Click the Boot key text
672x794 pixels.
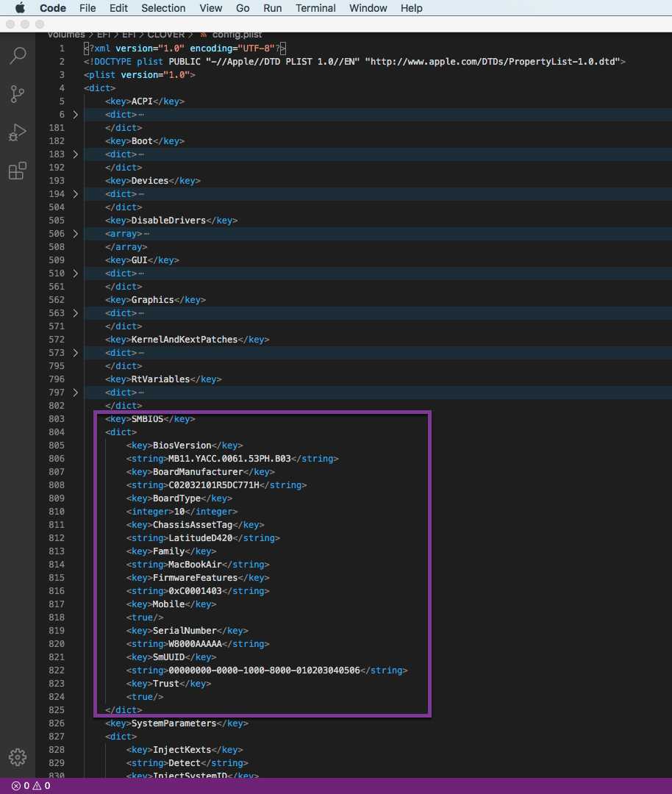pyautogui.click(x=142, y=140)
